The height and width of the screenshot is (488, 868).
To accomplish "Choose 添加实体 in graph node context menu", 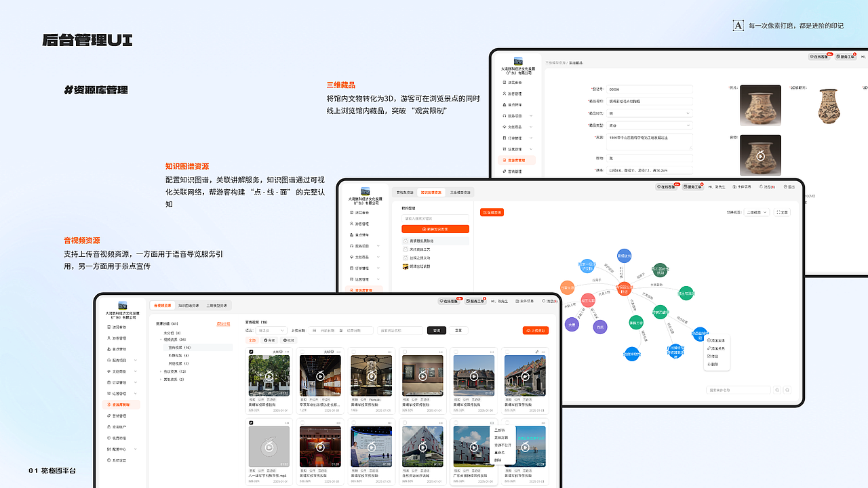I will [x=715, y=340].
